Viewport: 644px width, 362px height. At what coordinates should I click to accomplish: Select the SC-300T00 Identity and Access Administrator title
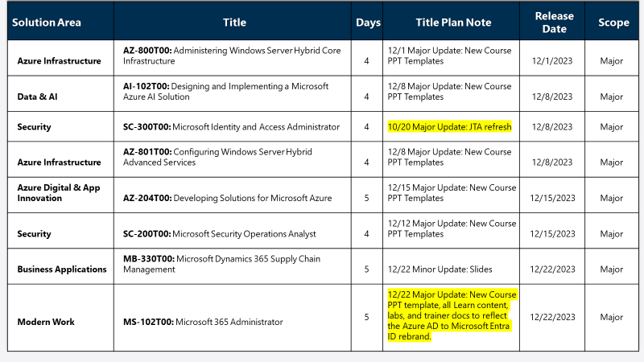[x=231, y=127]
